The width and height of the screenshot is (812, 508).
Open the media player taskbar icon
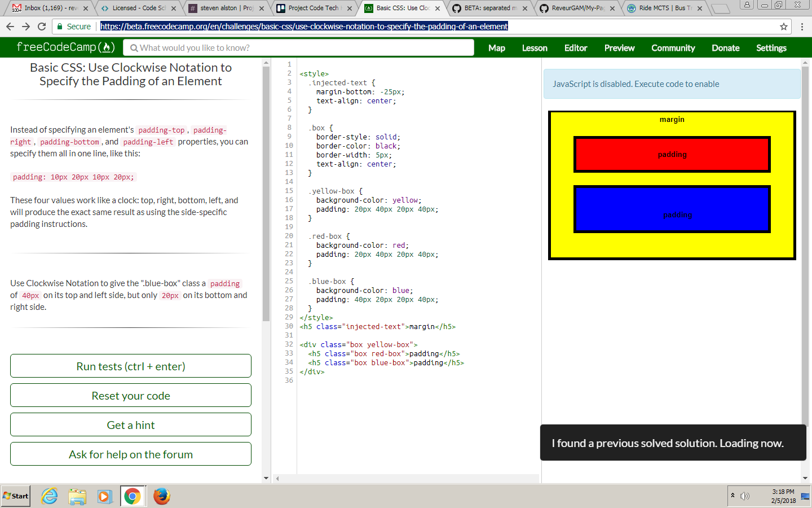tap(104, 496)
